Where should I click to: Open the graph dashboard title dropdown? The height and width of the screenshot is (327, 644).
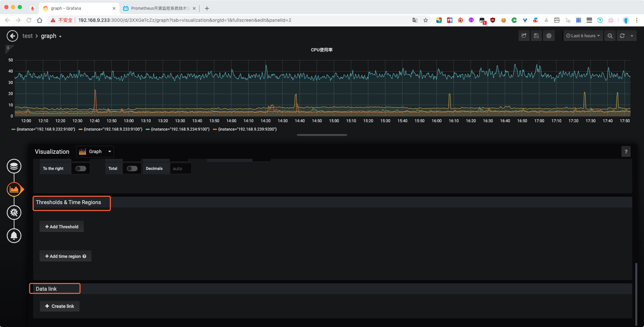[51, 36]
